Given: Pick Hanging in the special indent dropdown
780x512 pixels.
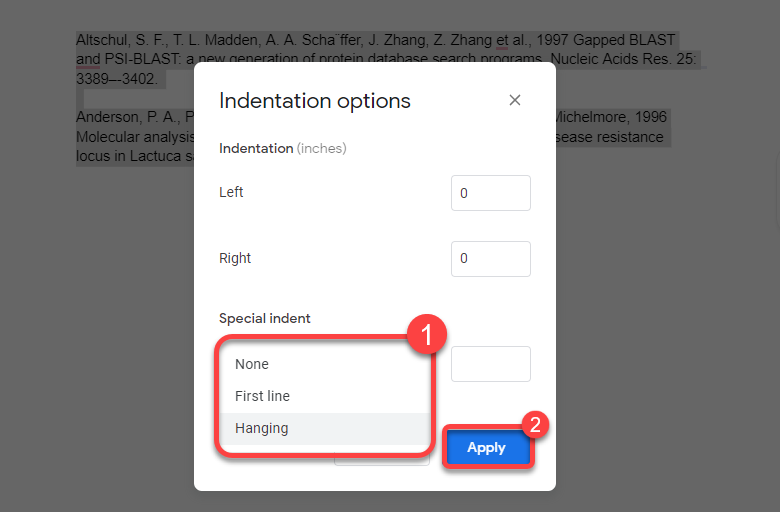Looking at the screenshot, I should point(262,428).
